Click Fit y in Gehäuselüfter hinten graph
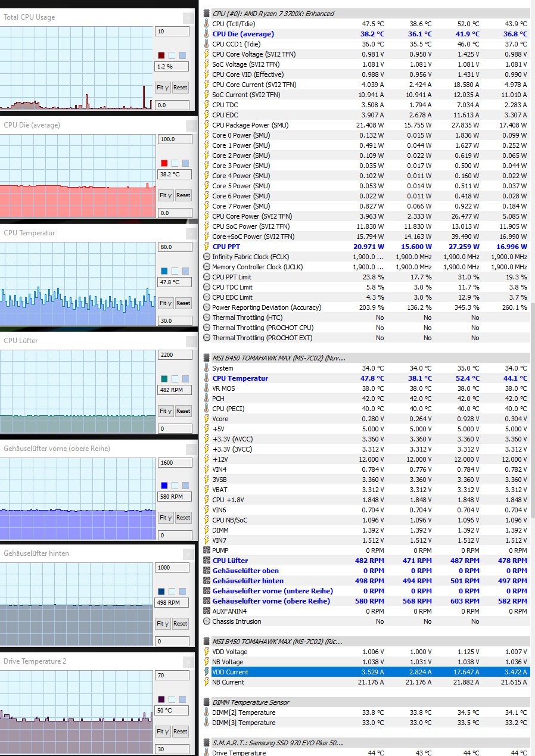Screen dimensions: 535x756 click(x=163, y=623)
